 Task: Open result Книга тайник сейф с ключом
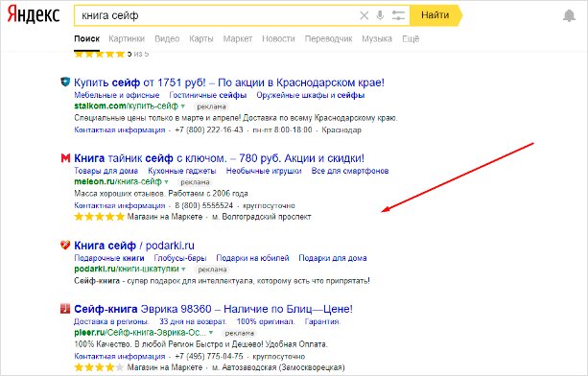(x=219, y=158)
